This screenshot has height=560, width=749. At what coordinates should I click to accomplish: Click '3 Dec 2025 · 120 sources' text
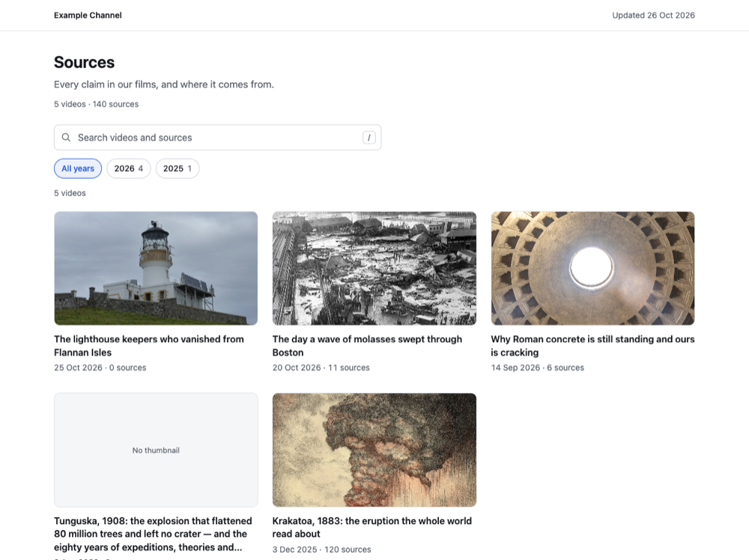coord(321,550)
